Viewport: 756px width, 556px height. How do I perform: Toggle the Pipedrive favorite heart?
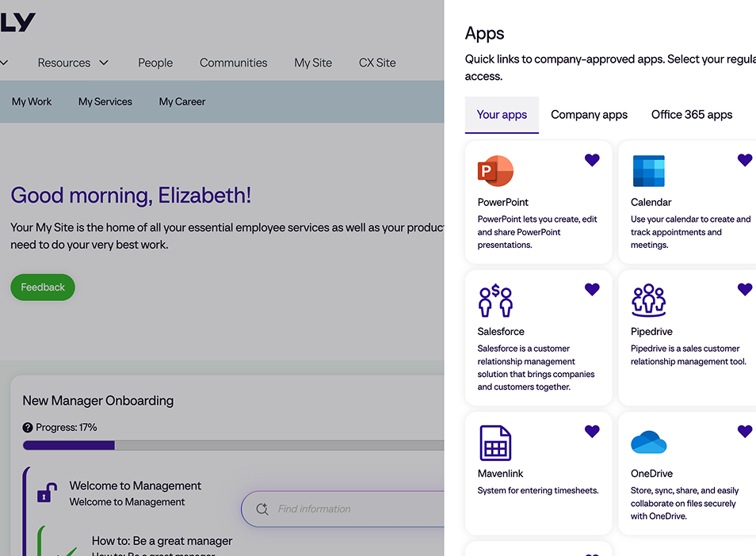(745, 288)
